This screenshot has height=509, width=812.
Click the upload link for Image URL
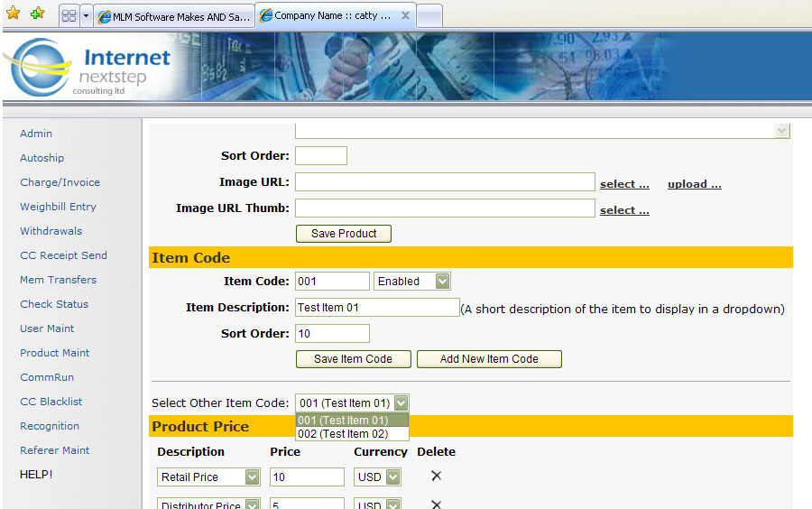click(694, 184)
